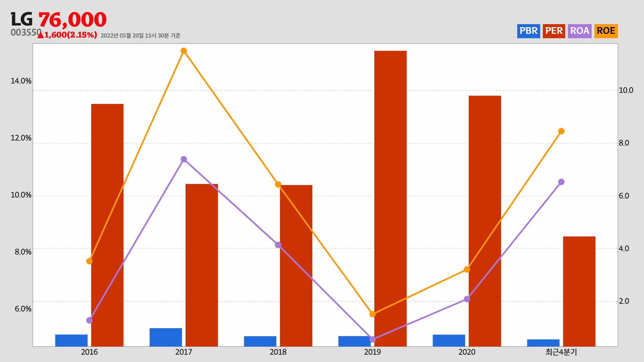Viewport: 644px width, 362px height.
Task: Click the ROA legend badge
Action: click(x=580, y=31)
